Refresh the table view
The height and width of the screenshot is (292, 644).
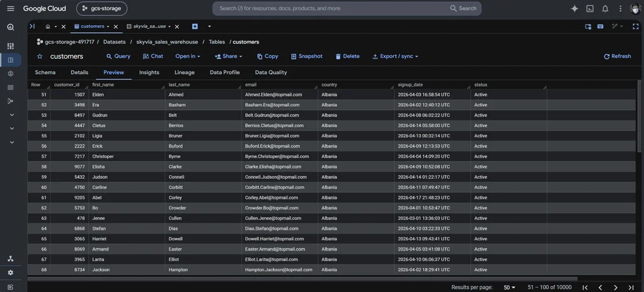pos(618,56)
